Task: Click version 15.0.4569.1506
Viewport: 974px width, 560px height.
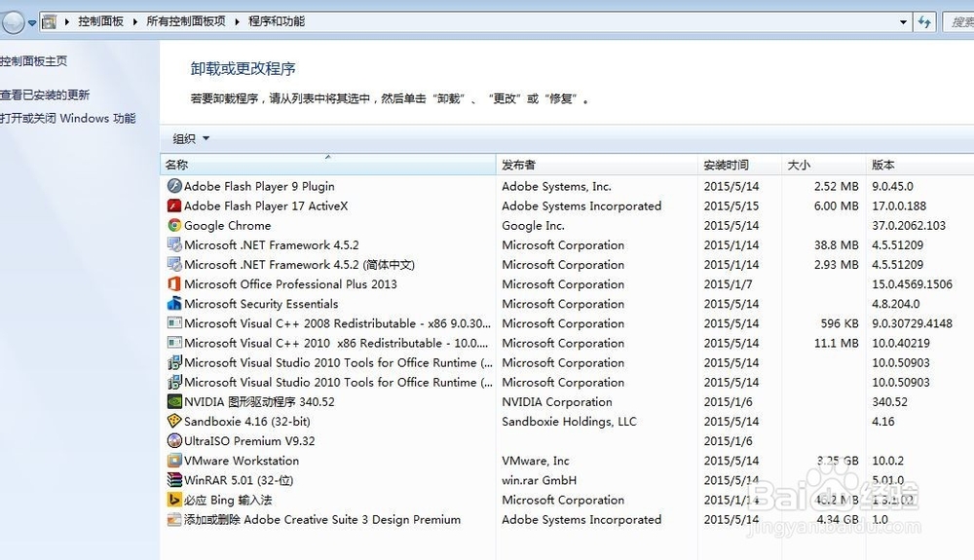Action: pyautogui.click(x=912, y=283)
